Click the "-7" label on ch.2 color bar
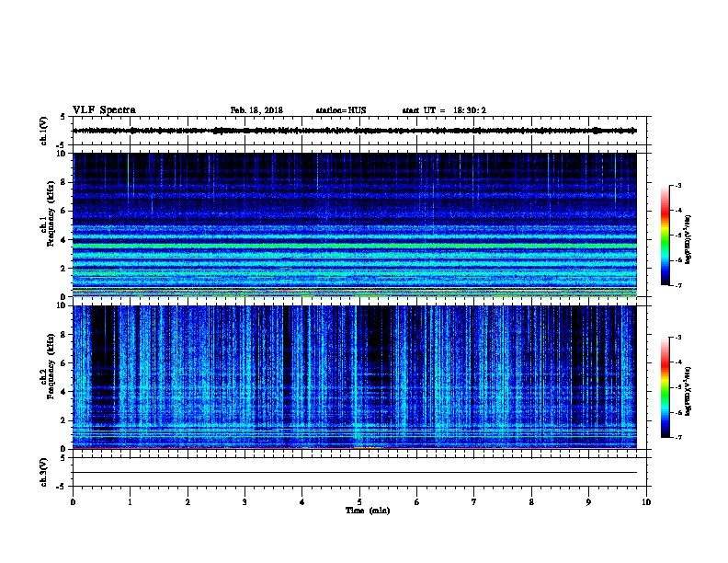 pos(677,437)
